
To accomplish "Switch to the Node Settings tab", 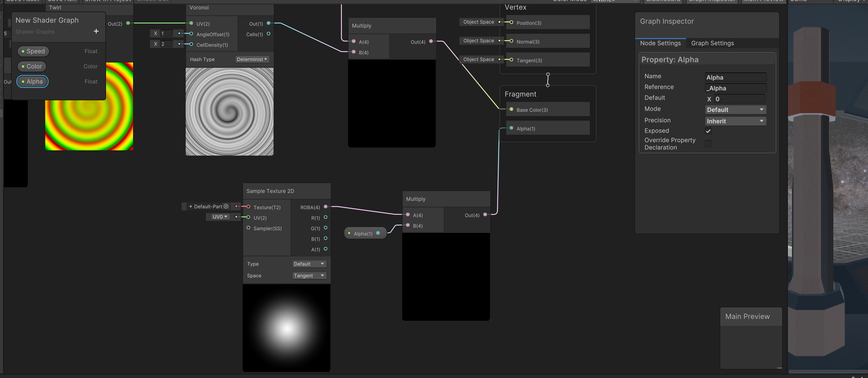I will pos(660,43).
